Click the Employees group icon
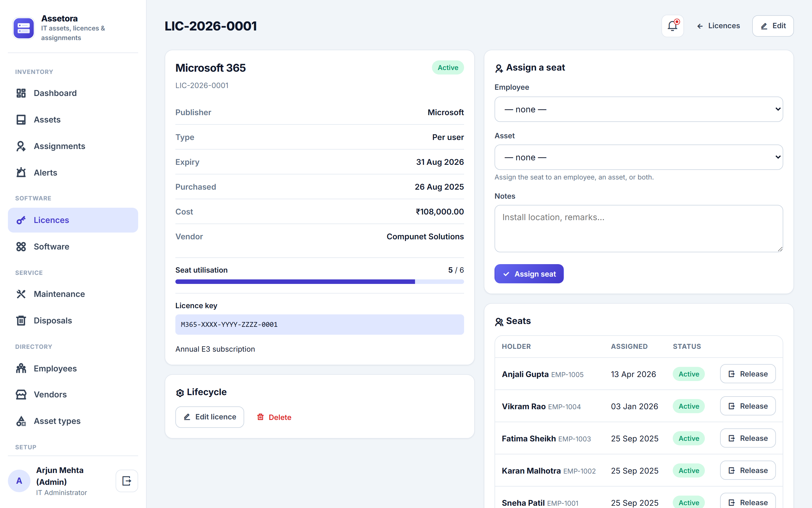The width and height of the screenshot is (812, 508). pyautogui.click(x=21, y=369)
